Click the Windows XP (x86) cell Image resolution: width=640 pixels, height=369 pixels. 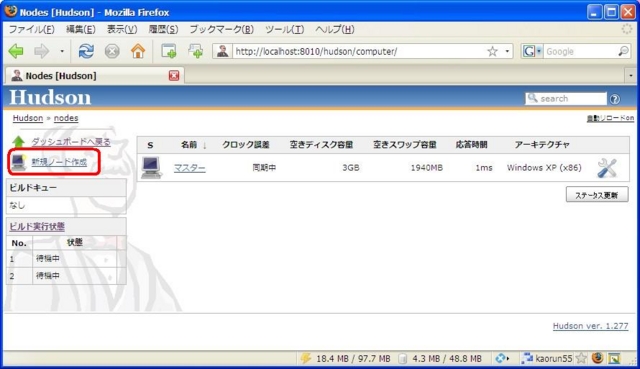544,167
